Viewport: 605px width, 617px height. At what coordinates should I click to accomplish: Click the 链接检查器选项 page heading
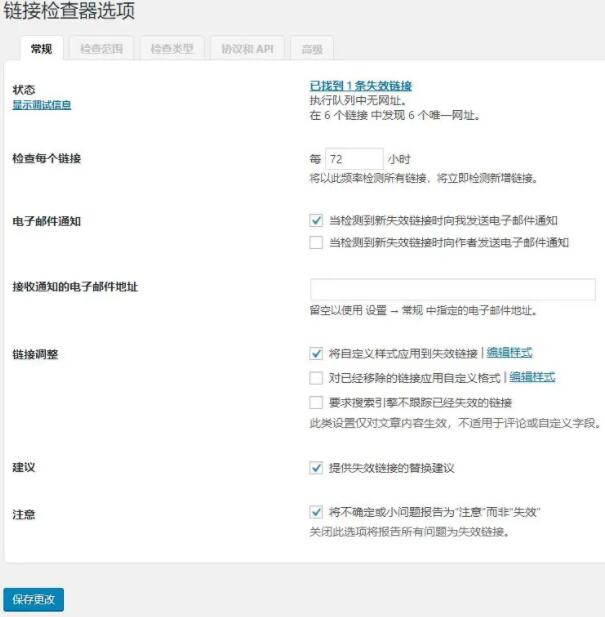[69, 10]
